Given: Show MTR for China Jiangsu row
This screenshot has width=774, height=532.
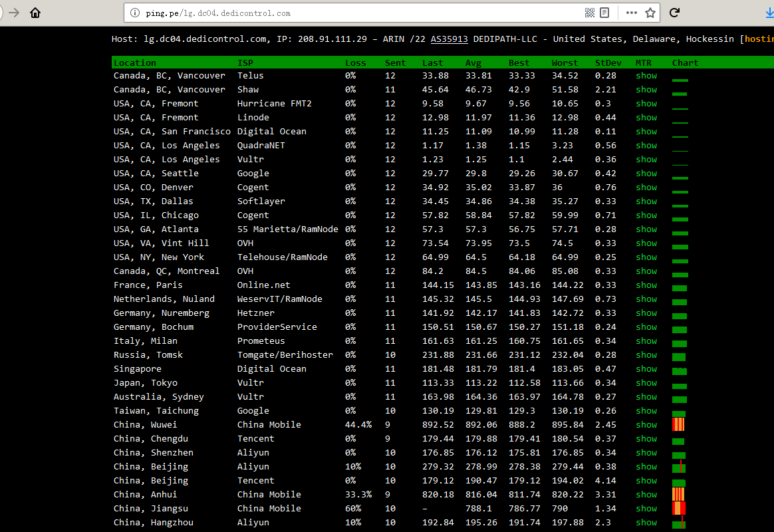Looking at the screenshot, I should coord(646,508).
